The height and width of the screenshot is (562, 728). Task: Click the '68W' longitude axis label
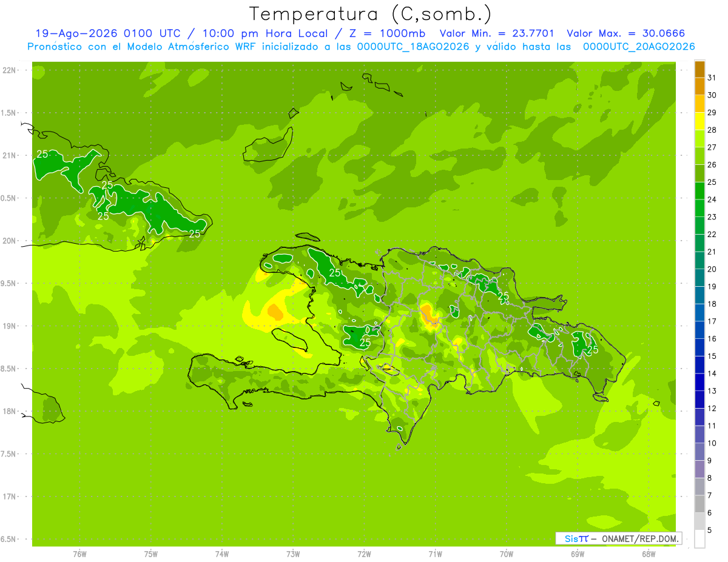[x=649, y=554]
